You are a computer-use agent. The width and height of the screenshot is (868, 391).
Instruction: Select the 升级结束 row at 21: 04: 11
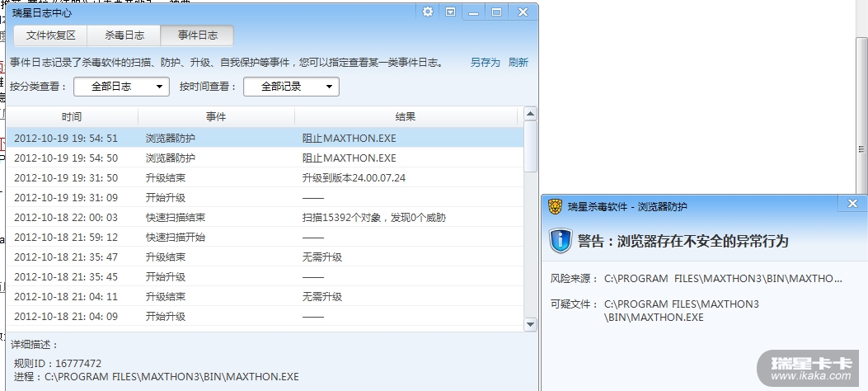coord(265,297)
